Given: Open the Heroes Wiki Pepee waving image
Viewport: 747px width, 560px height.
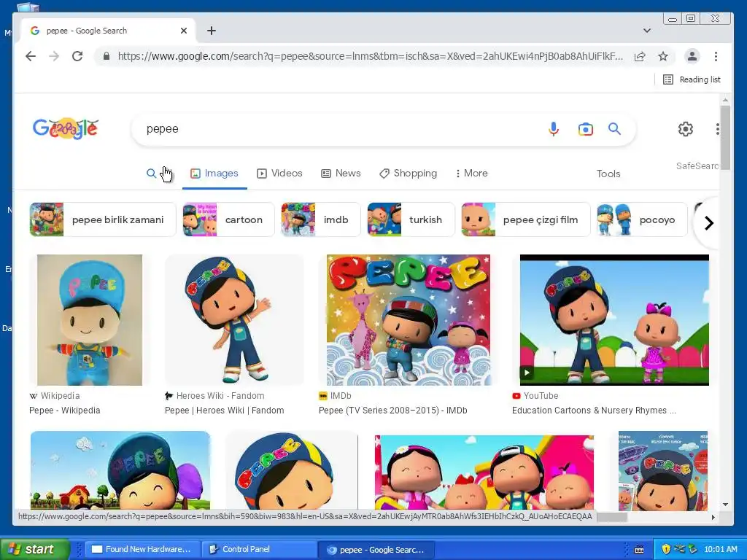Looking at the screenshot, I should coord(234,320).
